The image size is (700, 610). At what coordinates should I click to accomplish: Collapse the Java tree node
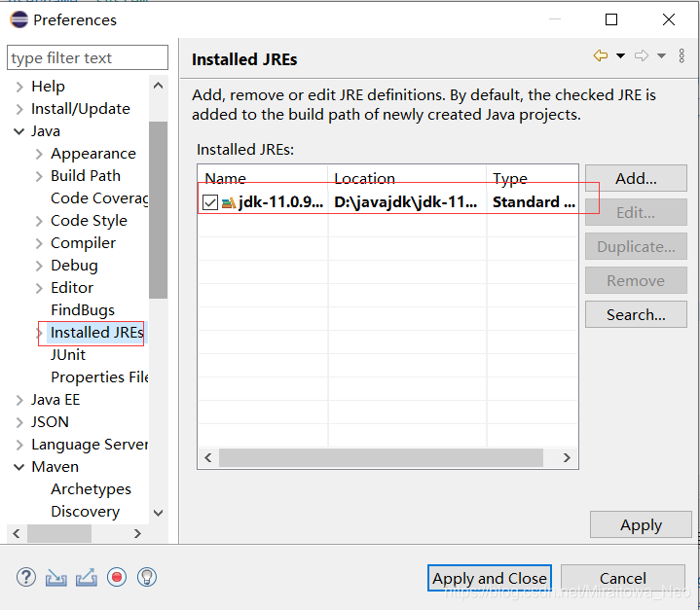18,131
